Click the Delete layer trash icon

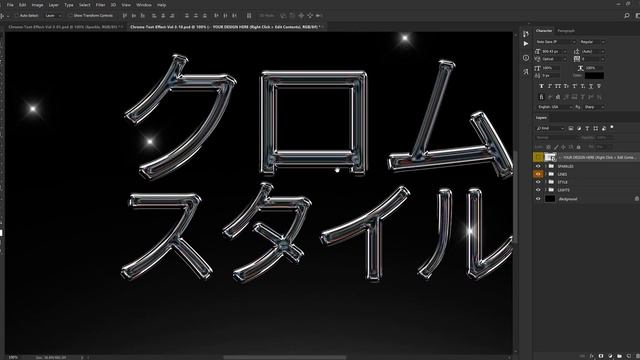click(638, 356)
